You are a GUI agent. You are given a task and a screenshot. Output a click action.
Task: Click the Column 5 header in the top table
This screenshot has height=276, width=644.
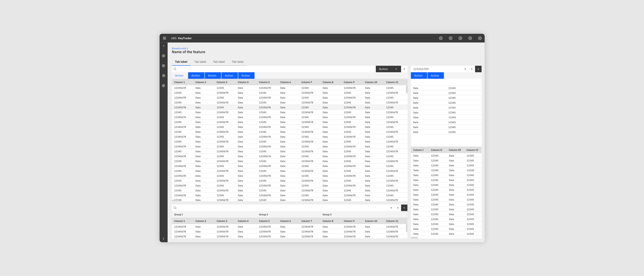point(264,82)
